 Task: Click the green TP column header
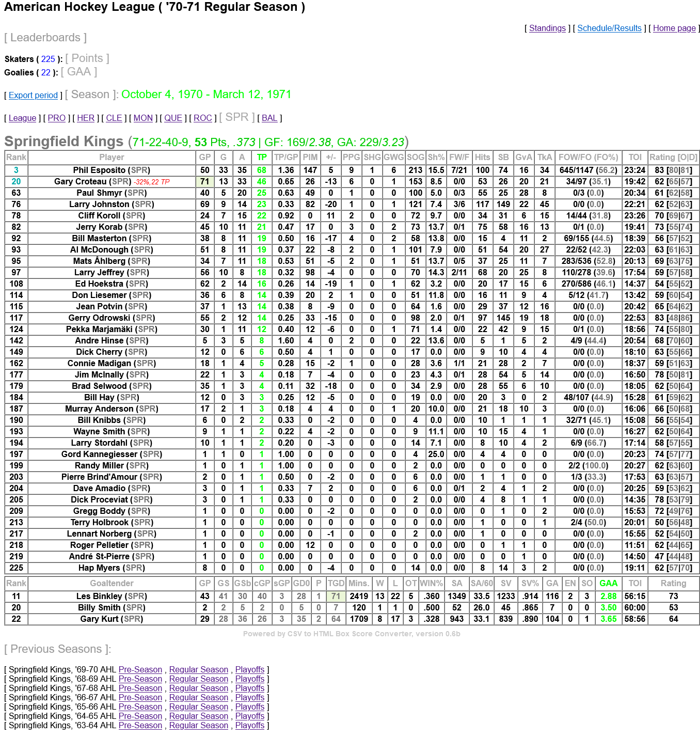[x=262, y=158]
